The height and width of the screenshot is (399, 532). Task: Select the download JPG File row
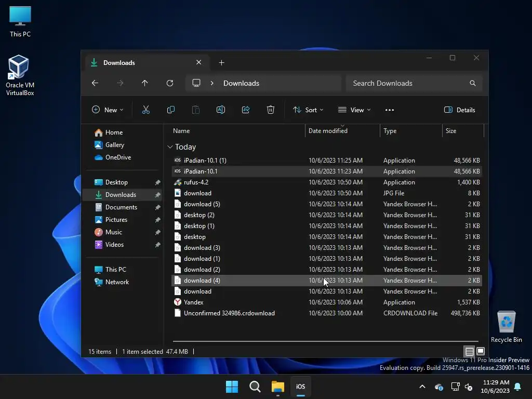327,193
